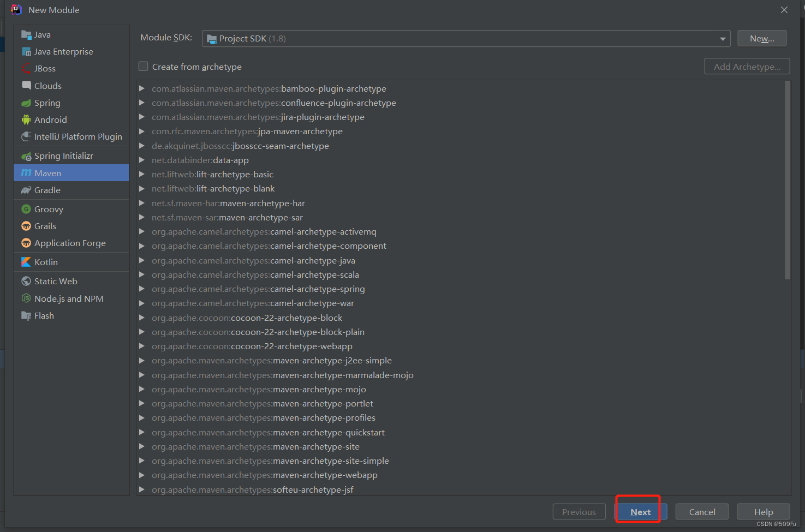Select maven-archetype-marmalade-mojo row
The image size is (805, 532).
[460, 375]
